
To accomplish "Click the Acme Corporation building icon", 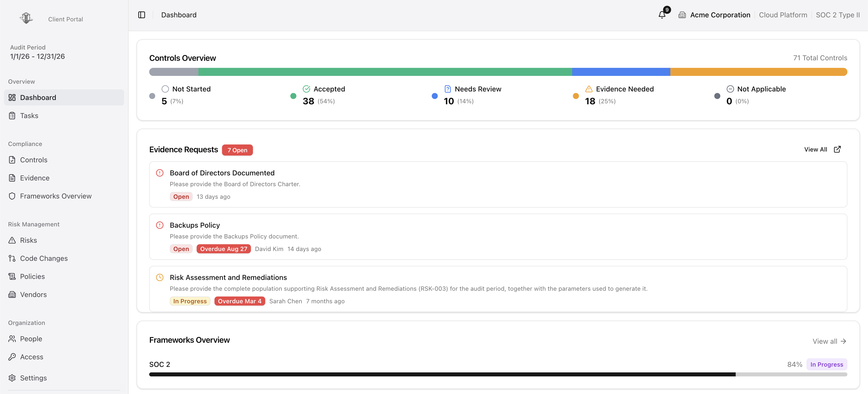I will pos(682,15).
